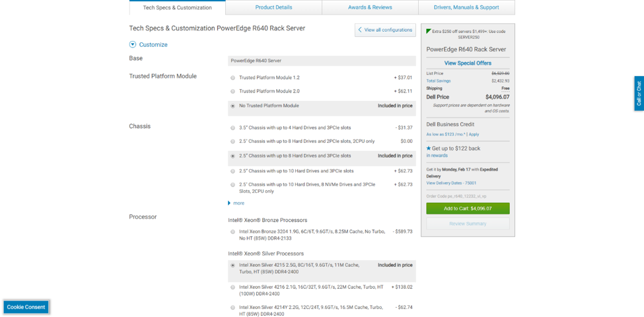
Task: Click the Trusted Platform Module section label
Action: click(162, 77)
